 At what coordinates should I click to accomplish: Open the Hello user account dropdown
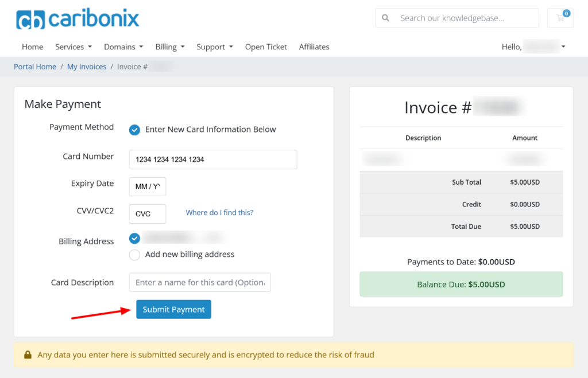click(x=533, y=47)
